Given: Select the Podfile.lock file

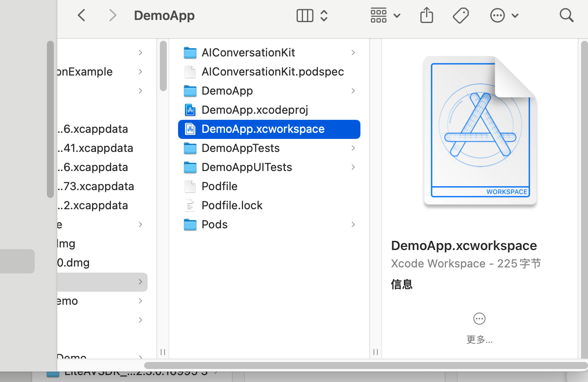Looking at the screenshot, I should click(232, 205).
